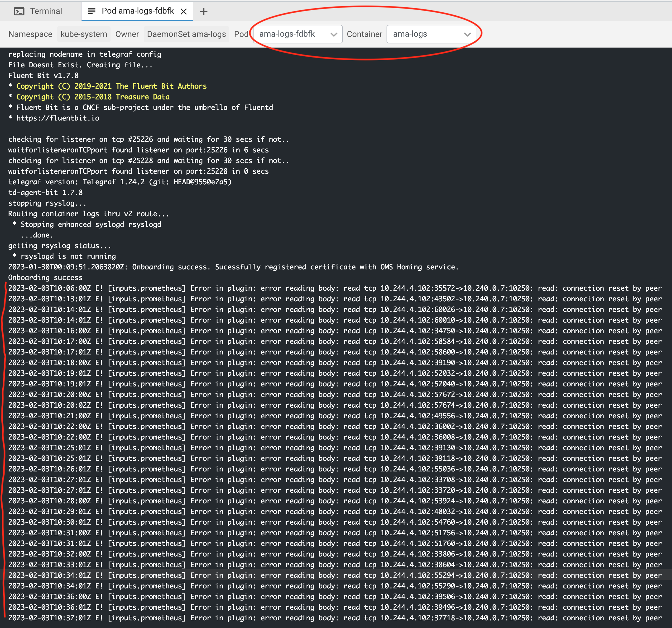Image resolution: width=672 pixels, height=628 pixels.
Task: Open a new tab with the plus icon
Action: 204,11
